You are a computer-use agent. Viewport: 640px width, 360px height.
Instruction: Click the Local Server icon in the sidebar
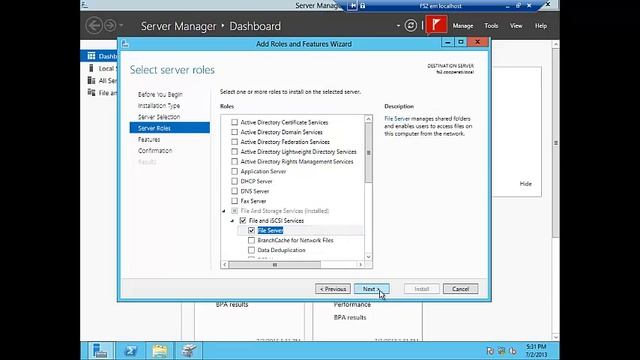tap(91, 68)
